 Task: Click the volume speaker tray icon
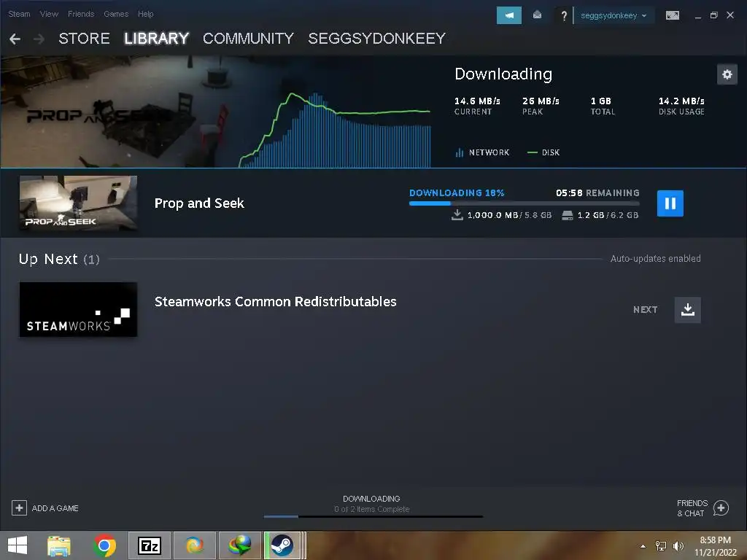tap(678, 546)
